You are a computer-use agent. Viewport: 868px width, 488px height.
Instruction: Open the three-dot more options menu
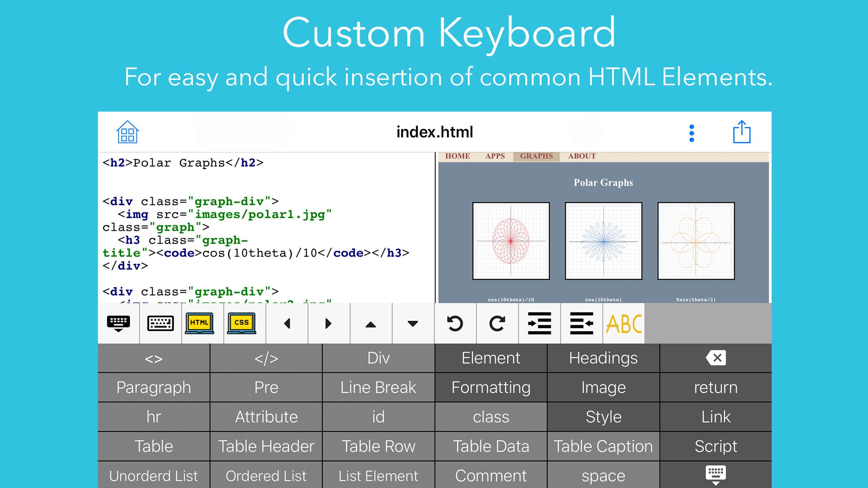click(x=691, y=133)
